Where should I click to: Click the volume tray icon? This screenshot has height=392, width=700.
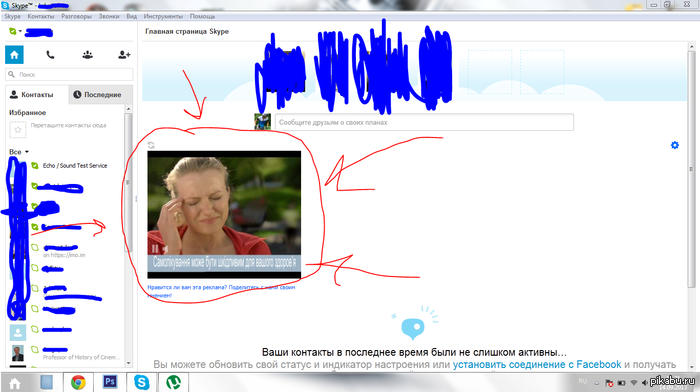[645, 383]
